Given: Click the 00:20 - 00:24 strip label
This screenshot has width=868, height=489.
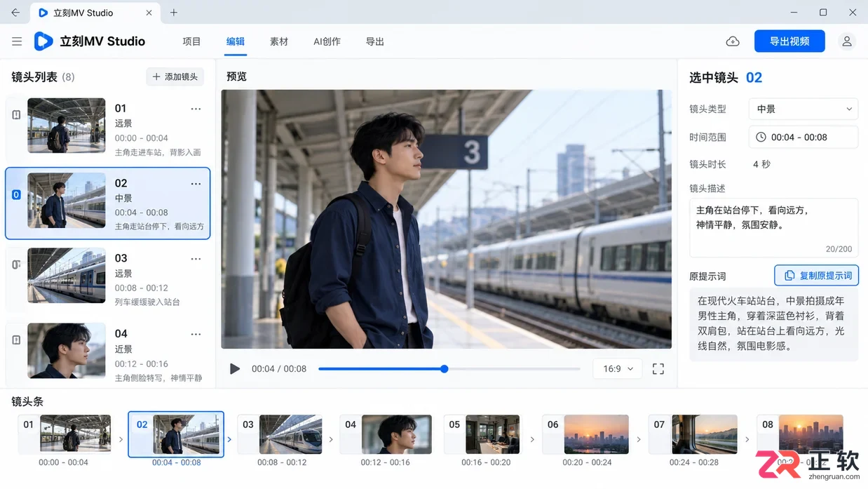Looking at the screenshot, I should click(587, 462).
